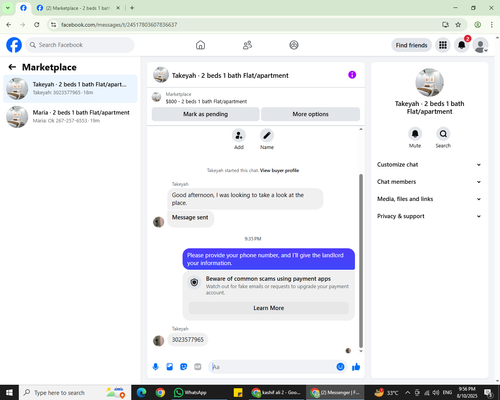Open Microsoft Edge from the taskbar

pos(141,393)
